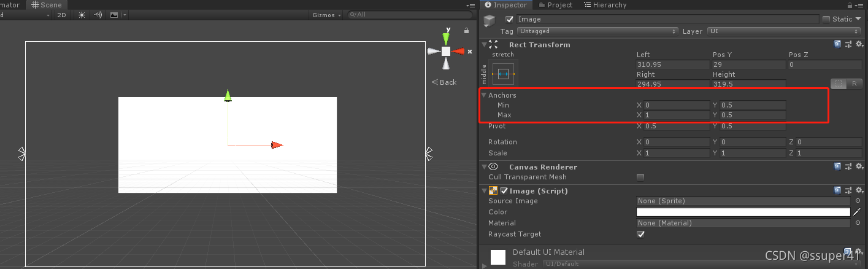Open the Tag Untagged dropdown
This screenshot has height=269, width=868.
tap(597, 31)
